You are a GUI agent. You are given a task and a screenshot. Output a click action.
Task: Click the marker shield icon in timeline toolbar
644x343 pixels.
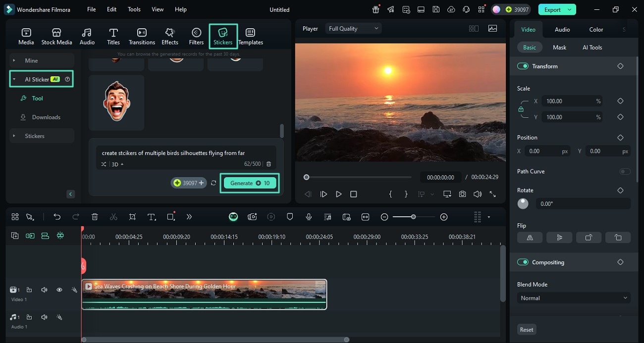pos(290,217)
